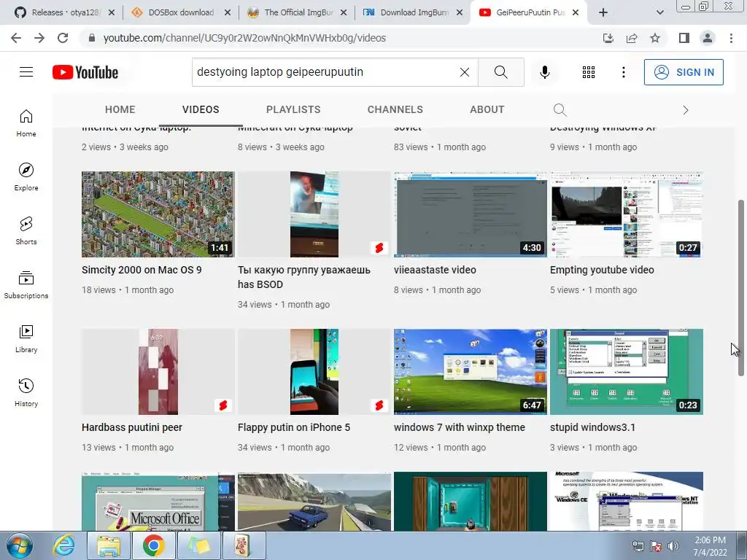Select the VIDEOS tab
The width and height of the screenshot is (747, 560).
(201, 109)
